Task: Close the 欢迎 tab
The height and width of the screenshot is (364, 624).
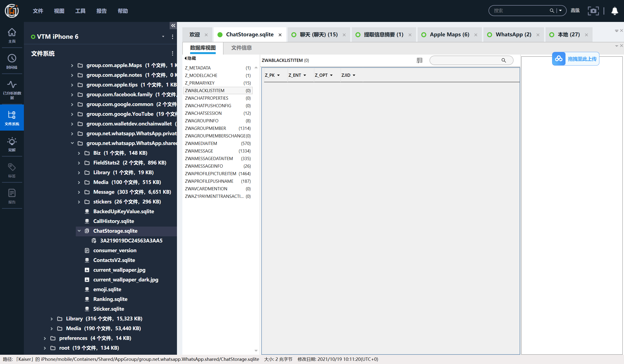Action: (x=206, y=35)
